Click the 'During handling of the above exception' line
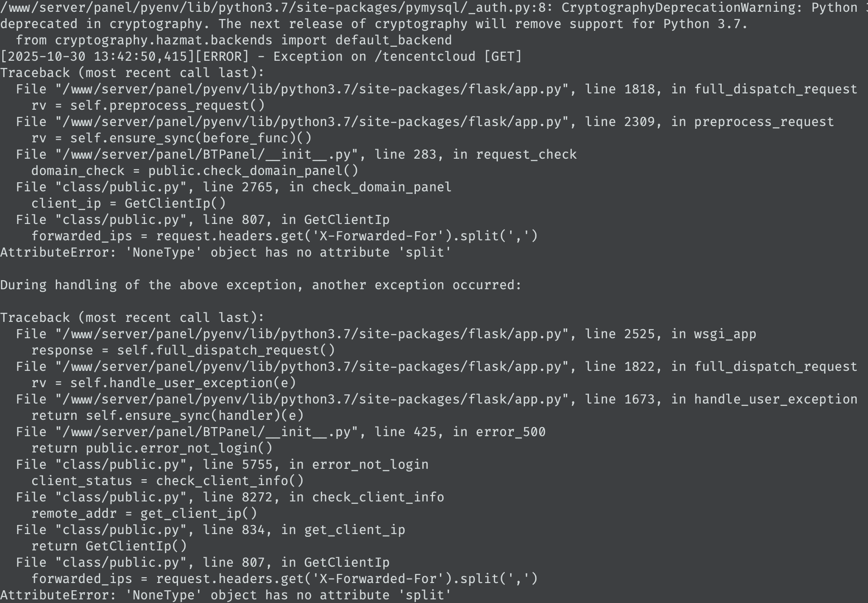Image resolution: width=868 pixels, height=603 pixels. tap(260, 285)
